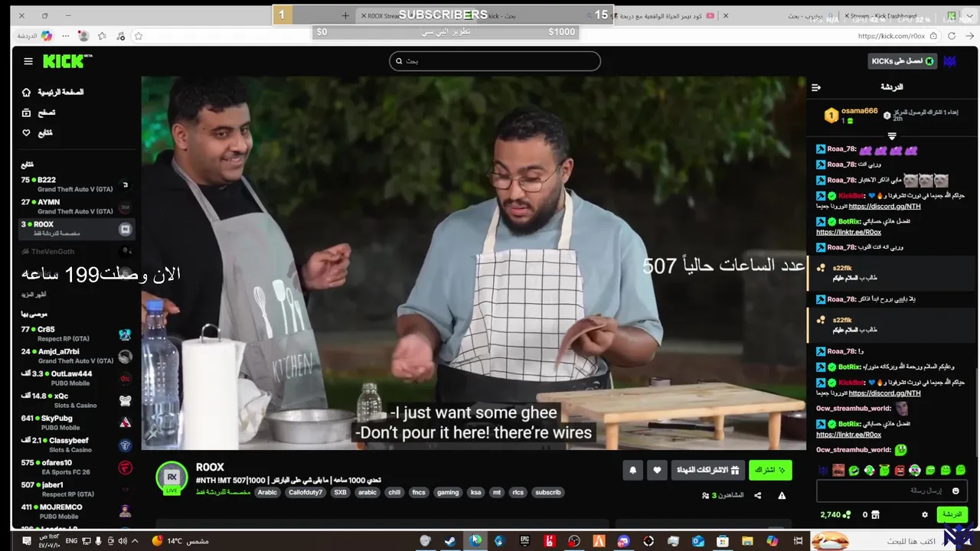The image size is (980, 551).
Task: Toggle follow with the heart icon
Action: pyautogui.click(x=657, y=470)
